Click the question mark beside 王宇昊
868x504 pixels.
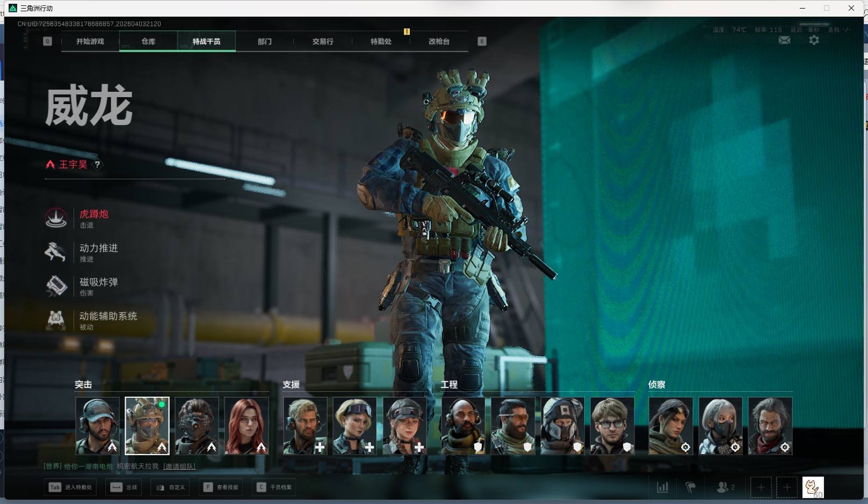pos(97,164)
